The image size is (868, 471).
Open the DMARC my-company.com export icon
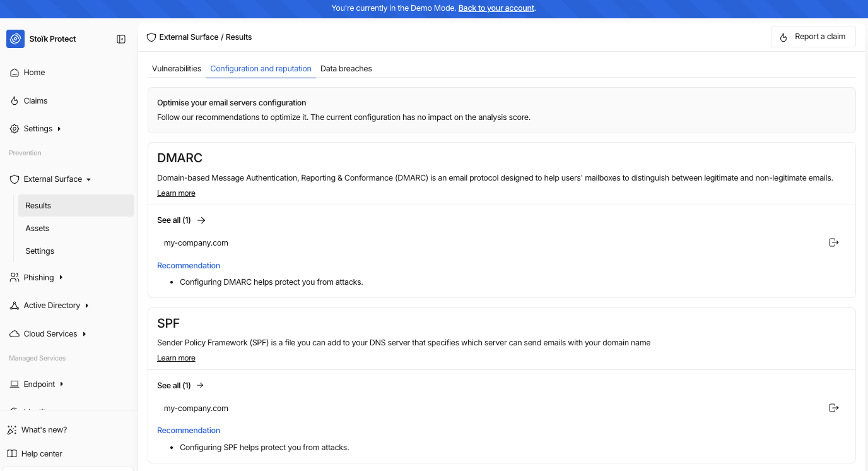coord(833,242)
